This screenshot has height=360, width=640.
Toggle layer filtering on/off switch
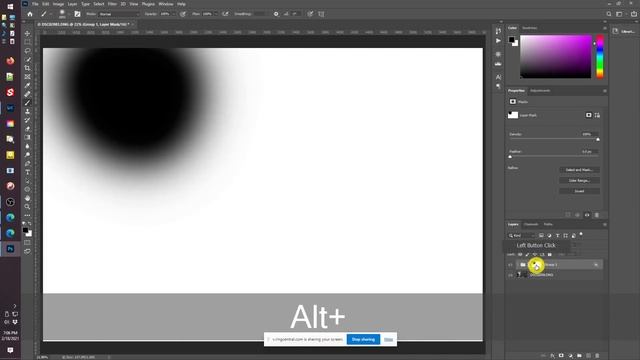tap(581, 235)
